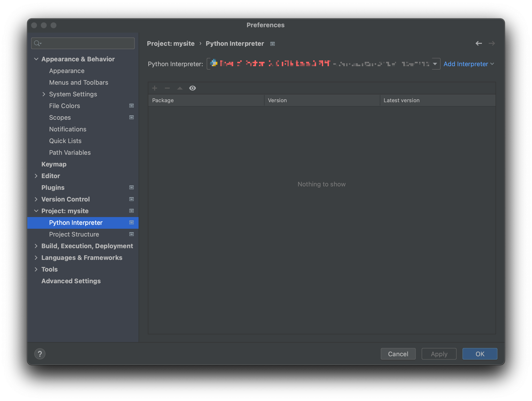Open the help question mark button
532x401 pixels.
point(40,354)
